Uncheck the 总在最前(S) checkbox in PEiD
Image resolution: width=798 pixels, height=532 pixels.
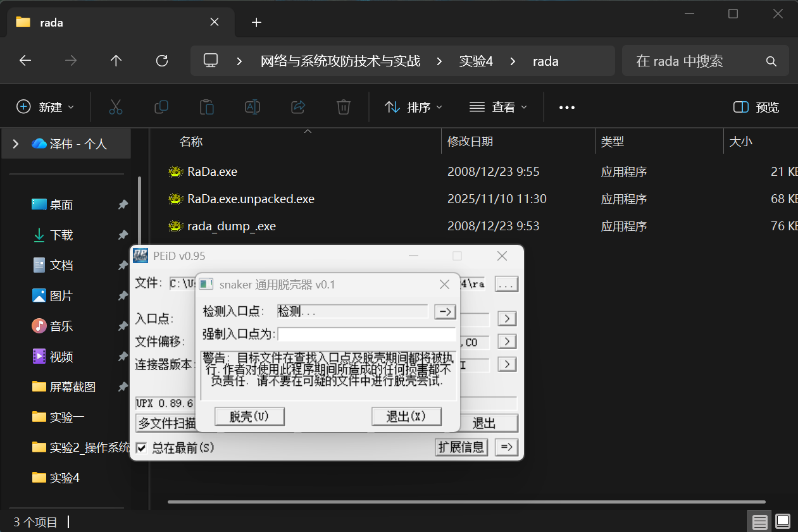coord(140,447)
